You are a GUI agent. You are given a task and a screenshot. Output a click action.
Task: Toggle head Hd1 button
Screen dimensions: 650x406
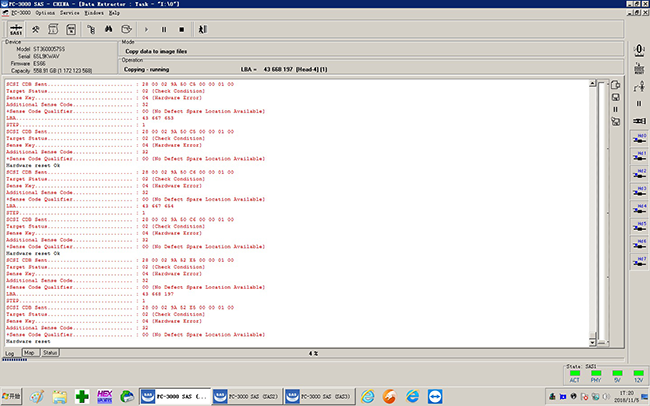click(640, 156)
